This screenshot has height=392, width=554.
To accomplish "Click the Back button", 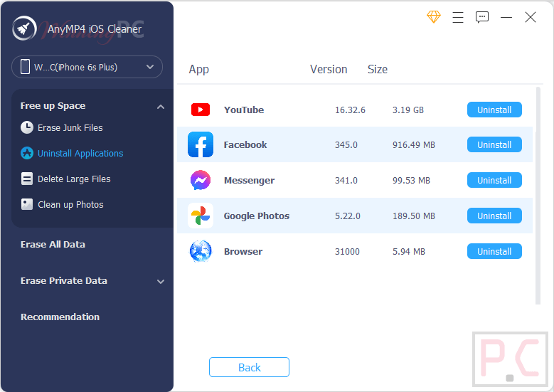I will pos(249,367).
